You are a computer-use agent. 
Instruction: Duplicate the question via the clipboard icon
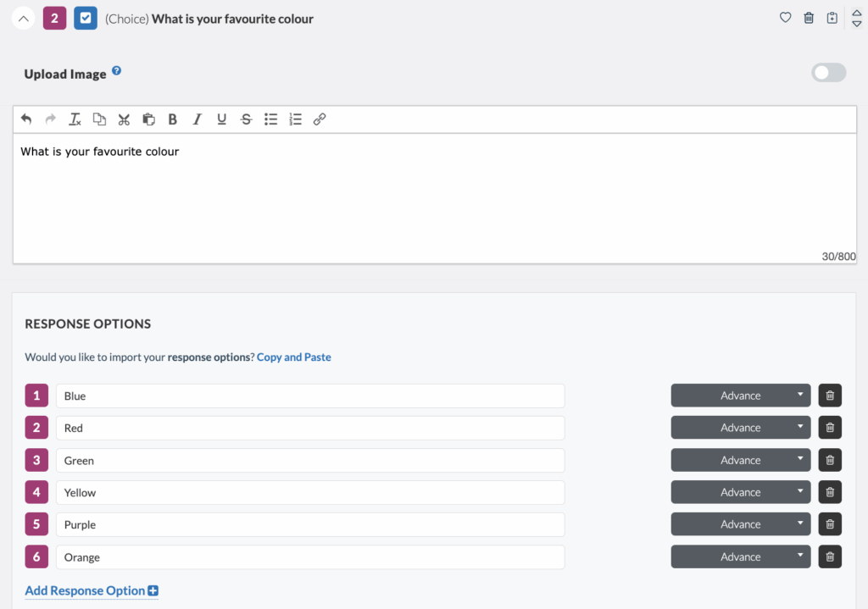(x=832, y=17)
